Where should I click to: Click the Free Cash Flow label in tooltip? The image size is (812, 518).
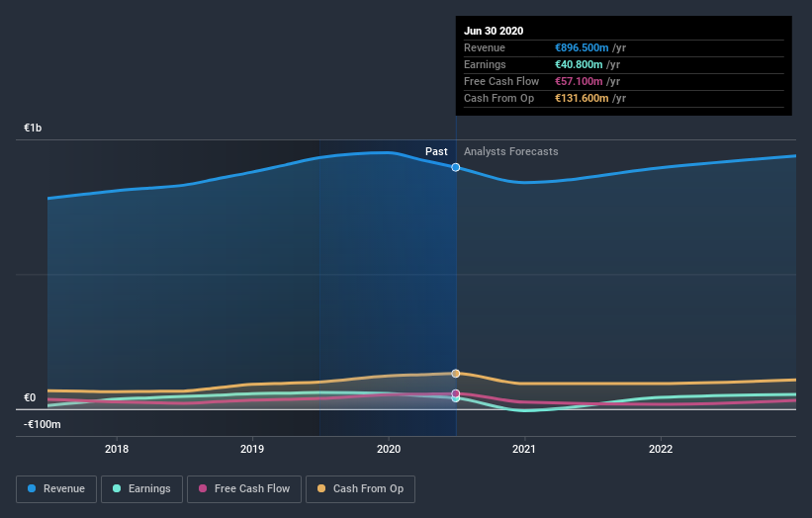(501, 81)
